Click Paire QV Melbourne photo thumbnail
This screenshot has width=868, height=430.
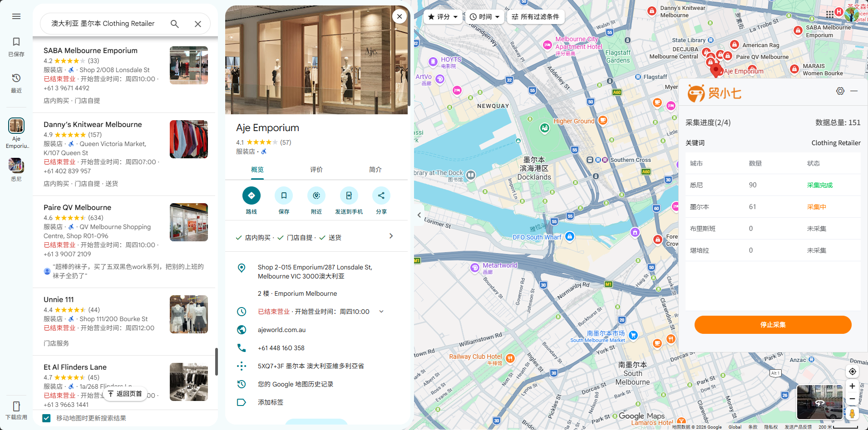click(x=189, y=222)
